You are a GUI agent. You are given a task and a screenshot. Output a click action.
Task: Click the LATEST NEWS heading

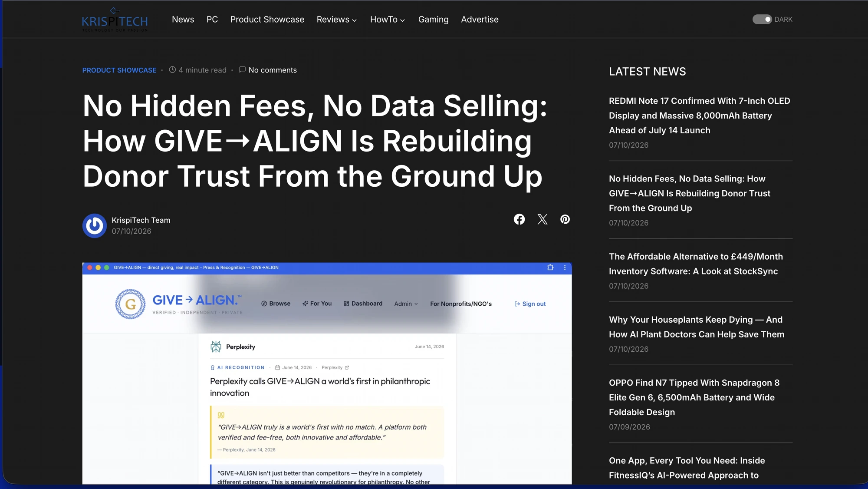tap(648, 71)
